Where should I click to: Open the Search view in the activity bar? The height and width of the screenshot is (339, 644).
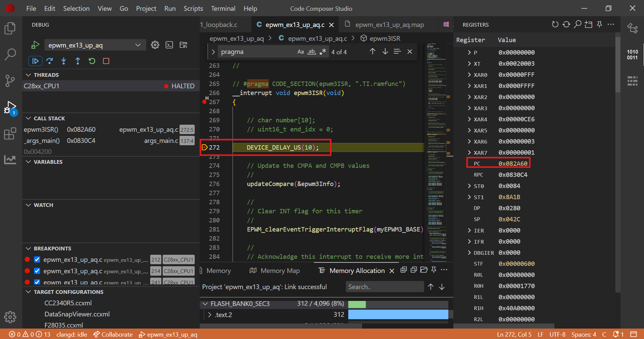(x=10, y=54)
